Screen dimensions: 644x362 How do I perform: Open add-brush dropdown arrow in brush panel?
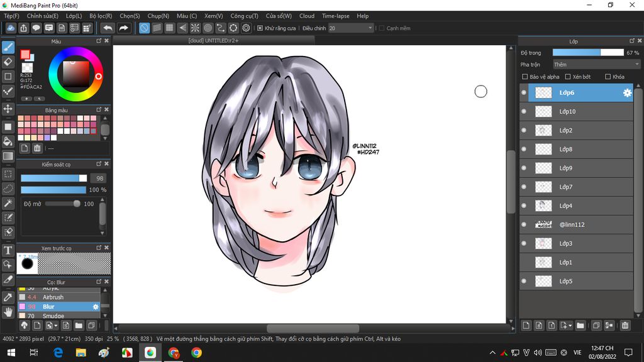[56, 326]
